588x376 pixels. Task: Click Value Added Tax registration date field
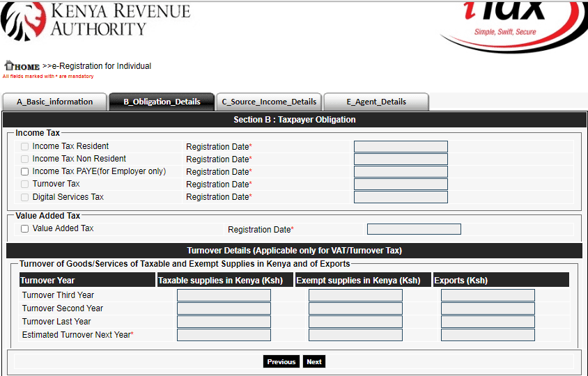pos(414,229)
